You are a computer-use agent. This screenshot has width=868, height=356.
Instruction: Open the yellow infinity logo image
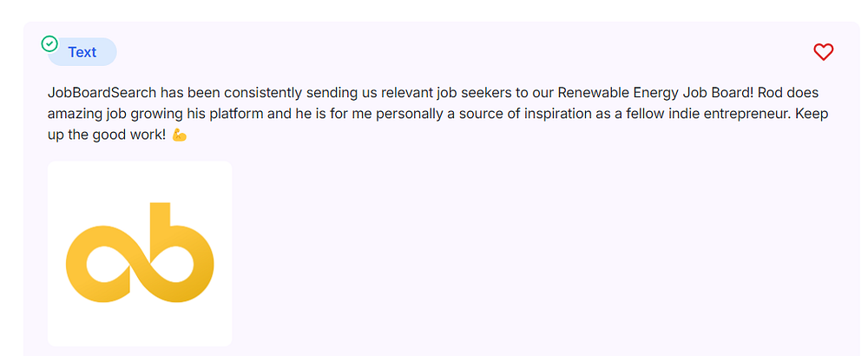[x=140, y=254]
